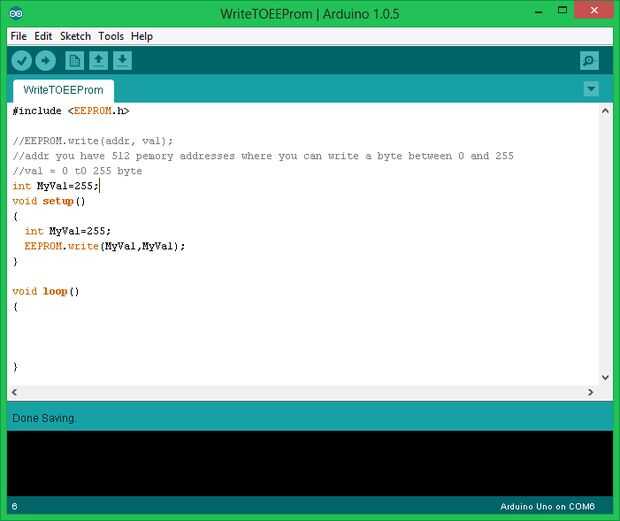Click the line number '6' in the status bar
620x521 pixels.
tap(15, 506)
